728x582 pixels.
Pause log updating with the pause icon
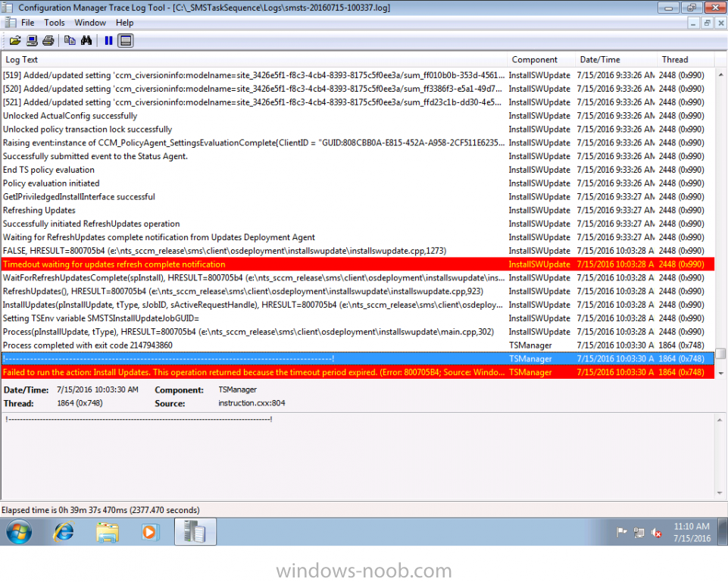click(x=108, y=41)
